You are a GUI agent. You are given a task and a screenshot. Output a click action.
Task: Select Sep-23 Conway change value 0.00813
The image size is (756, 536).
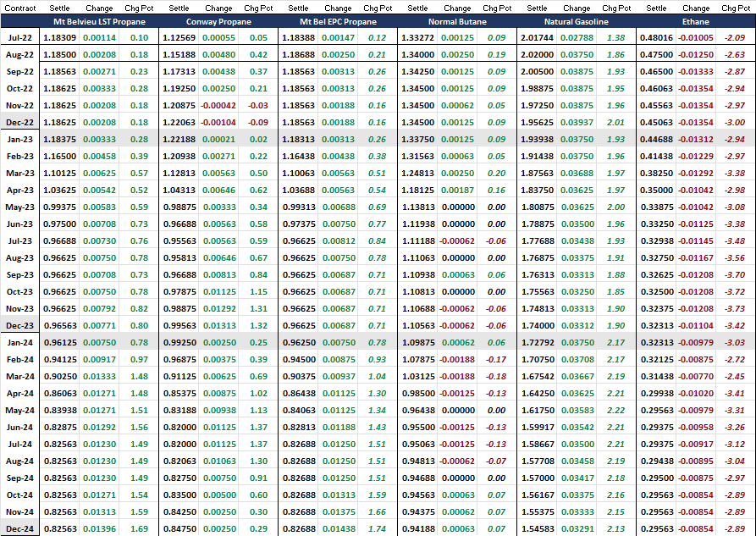[219, 275]
